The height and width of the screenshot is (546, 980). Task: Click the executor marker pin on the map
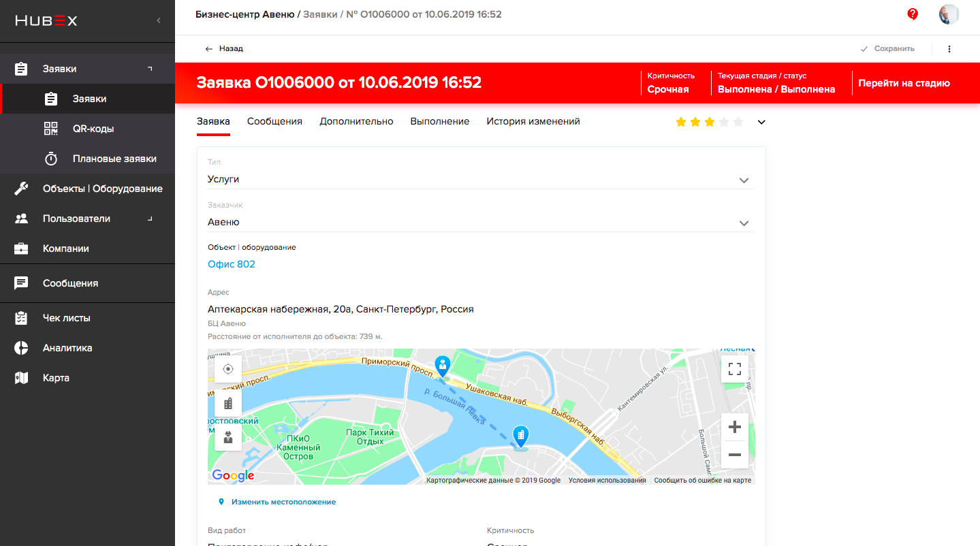click(x=443, y=366)
